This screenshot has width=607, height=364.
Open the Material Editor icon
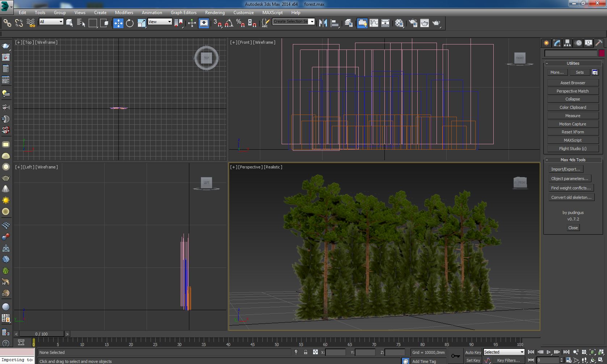pyautogui.click(x=399, y=23)
